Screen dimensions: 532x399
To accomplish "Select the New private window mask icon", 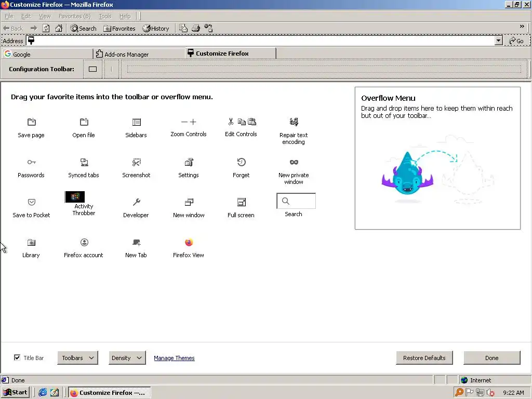I will (x=294, y=162).
